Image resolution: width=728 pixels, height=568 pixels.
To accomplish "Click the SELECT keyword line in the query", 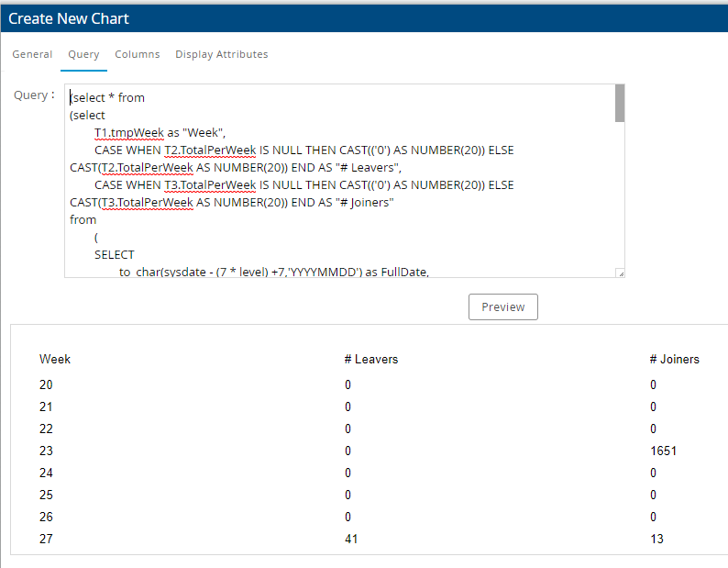I will coord(114,254).
